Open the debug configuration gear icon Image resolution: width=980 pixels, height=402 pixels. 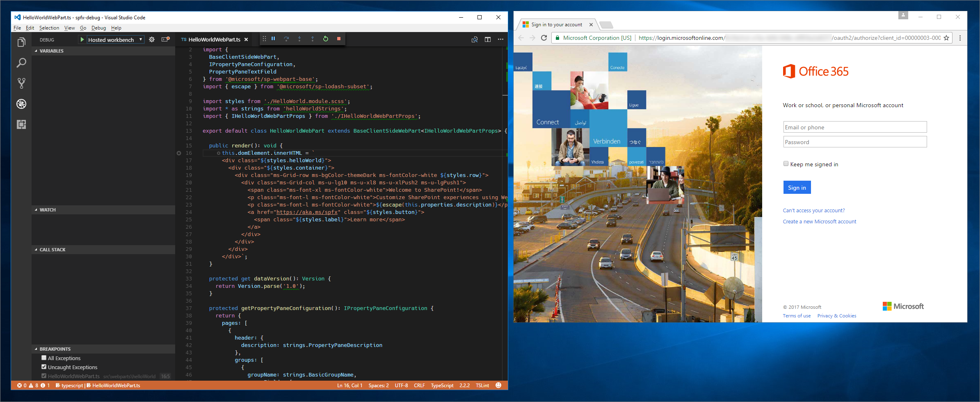[152, 39]
